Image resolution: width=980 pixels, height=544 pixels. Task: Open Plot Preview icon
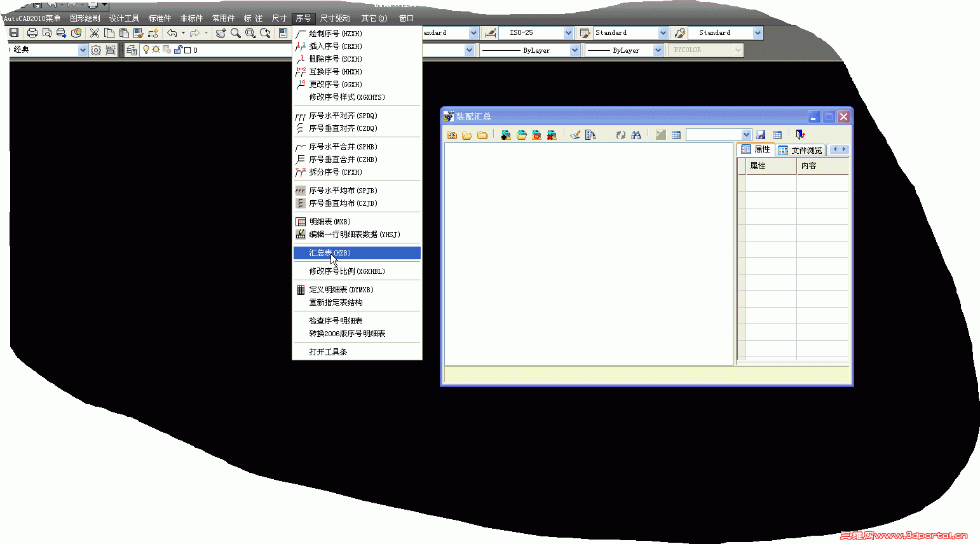pos(47,33)
